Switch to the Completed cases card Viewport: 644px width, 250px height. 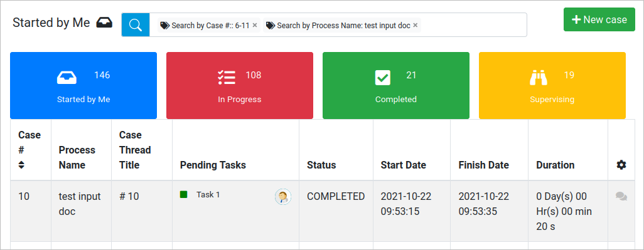click(x=396, y=85)
